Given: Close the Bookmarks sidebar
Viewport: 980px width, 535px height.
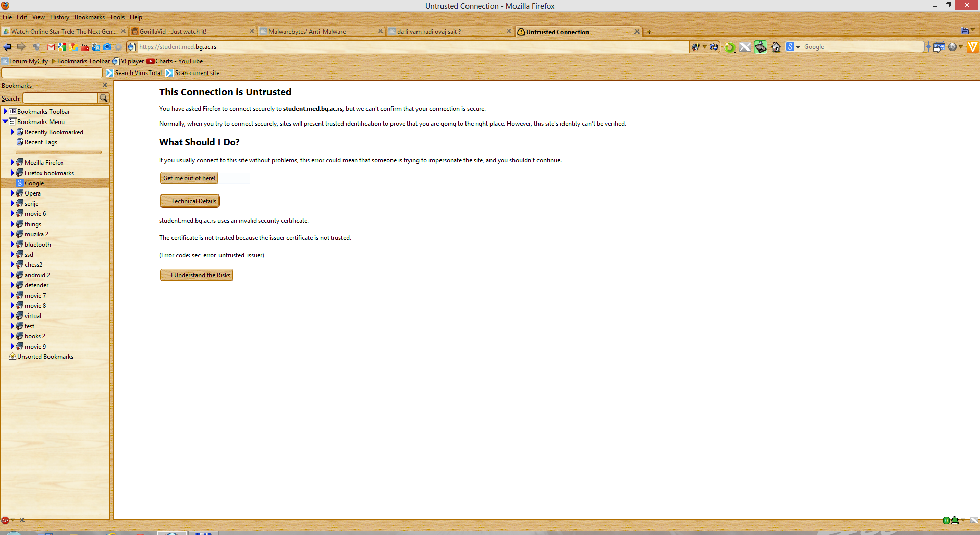Looking at the screenshot, I should pyautogui.click(x=105, y=85).
